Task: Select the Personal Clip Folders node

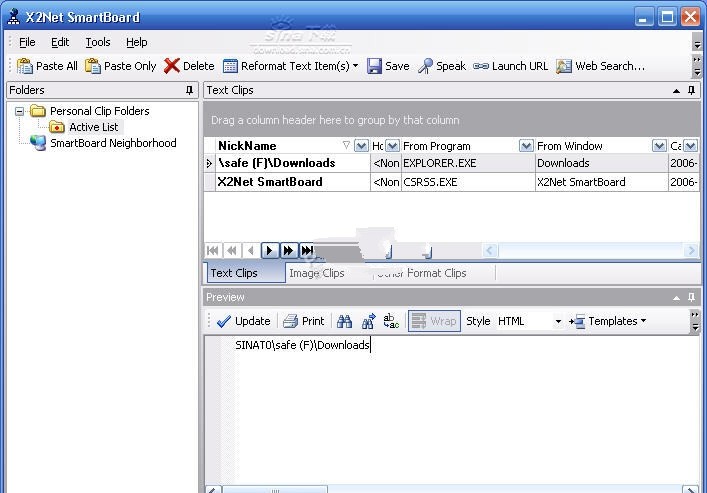Action: coord(100,111)
